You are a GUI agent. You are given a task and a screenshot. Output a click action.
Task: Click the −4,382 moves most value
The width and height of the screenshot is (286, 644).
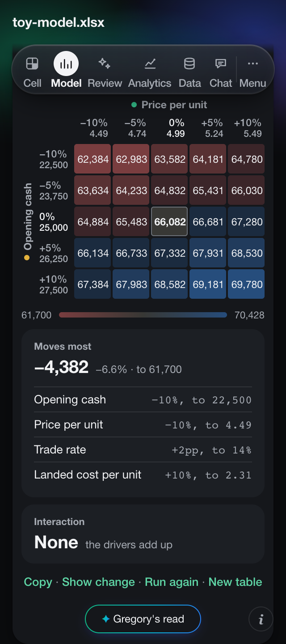[x=62, y=367]
